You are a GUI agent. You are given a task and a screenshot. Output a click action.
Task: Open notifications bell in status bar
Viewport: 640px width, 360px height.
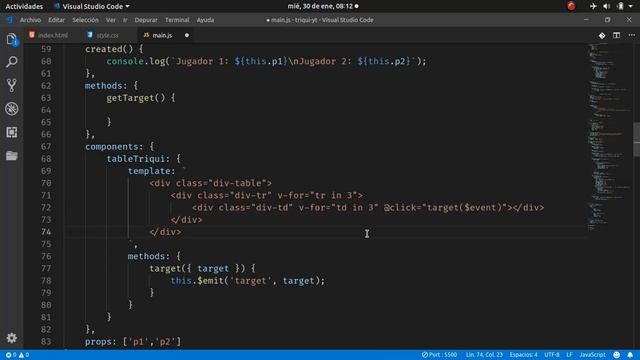[x=630, y=355]
